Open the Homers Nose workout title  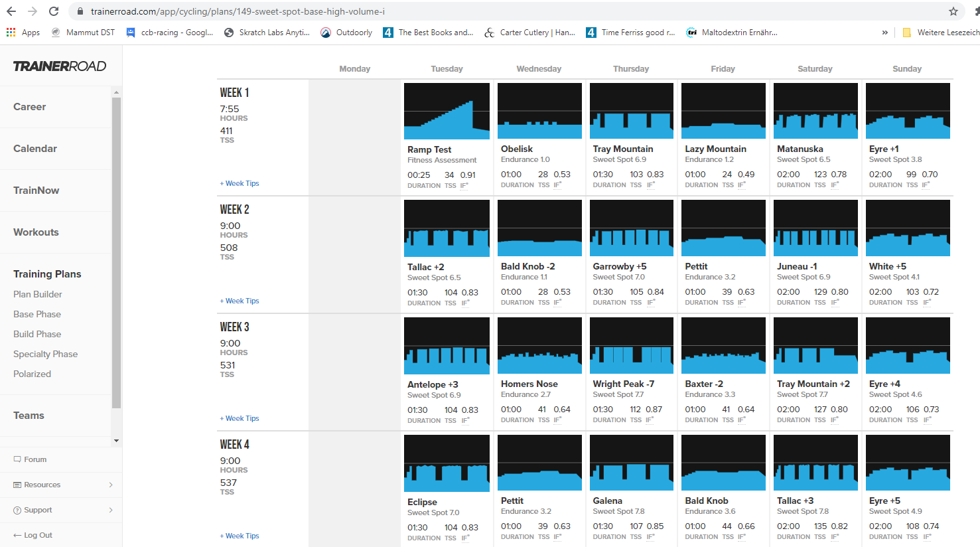[529, 384]
